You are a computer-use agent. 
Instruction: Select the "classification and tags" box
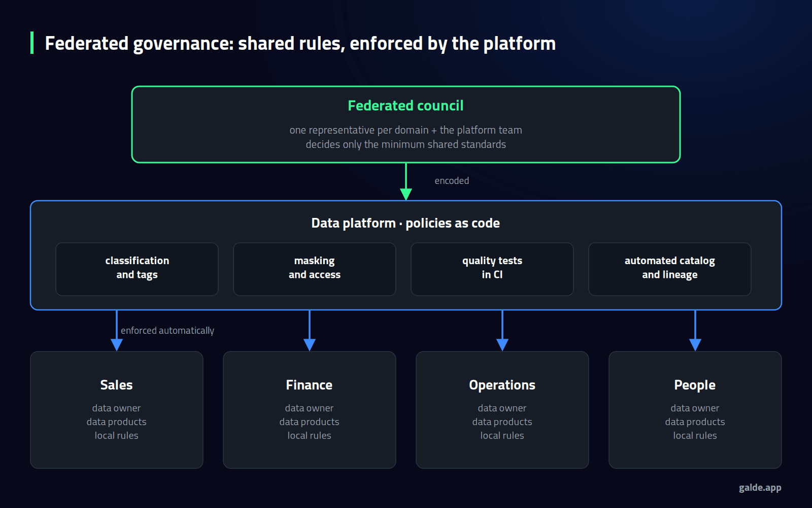click(x=137, y=269)
